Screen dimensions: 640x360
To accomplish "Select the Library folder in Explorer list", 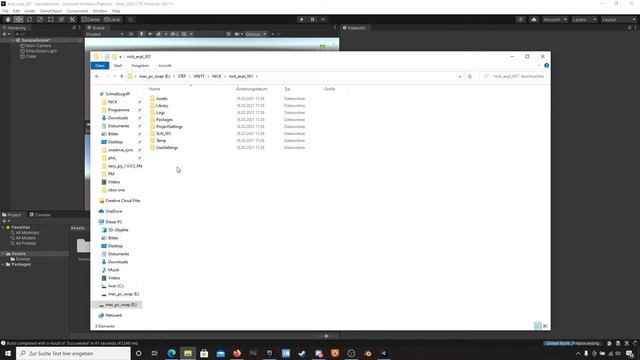I will [x=162, y=106].
